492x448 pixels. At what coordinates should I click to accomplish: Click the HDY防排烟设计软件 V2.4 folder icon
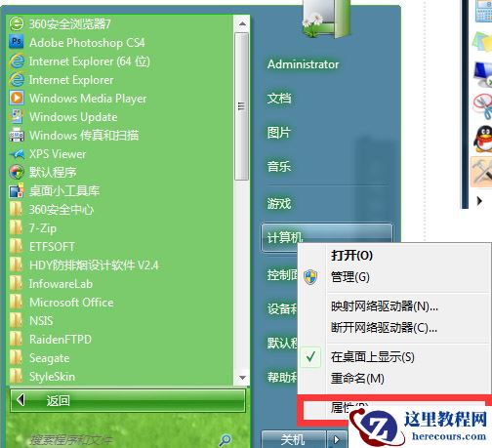click(17, 265)
